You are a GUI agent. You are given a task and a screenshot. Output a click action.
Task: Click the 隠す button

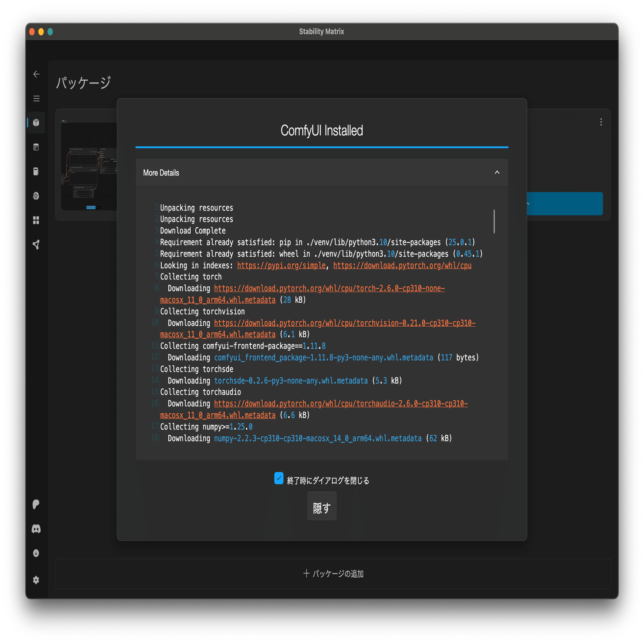[x=322, y=506]
